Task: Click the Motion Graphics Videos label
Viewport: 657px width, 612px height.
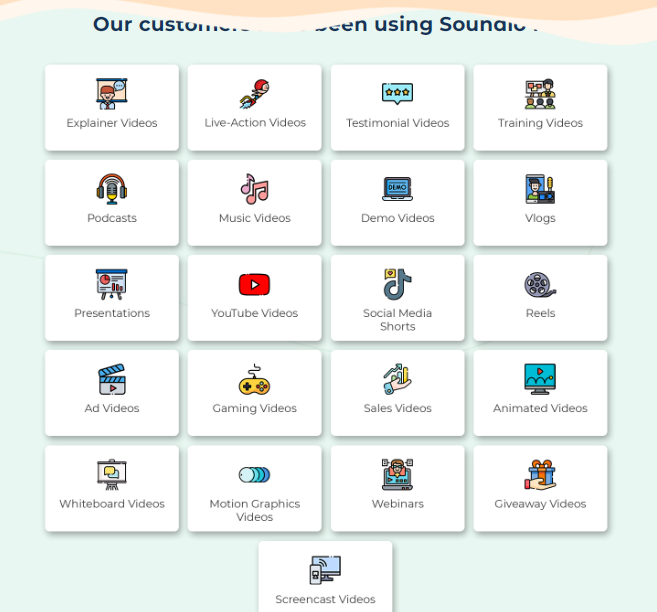Action: click(x=254, y=510)
